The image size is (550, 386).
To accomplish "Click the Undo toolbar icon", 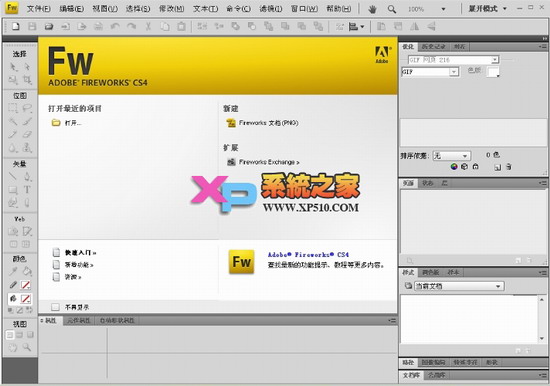I will 115,26.
